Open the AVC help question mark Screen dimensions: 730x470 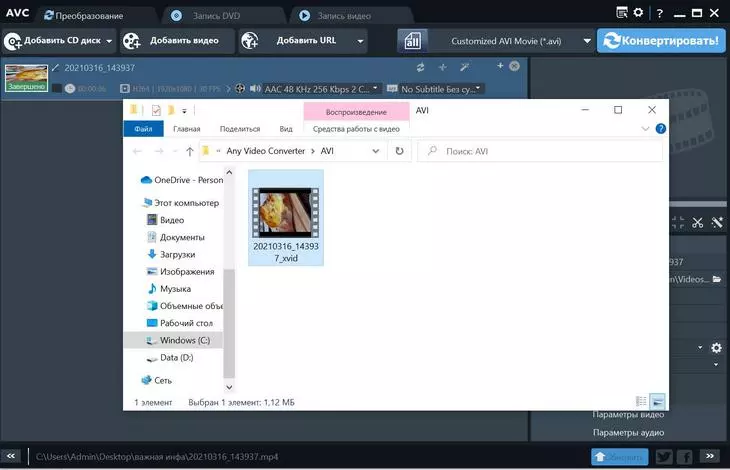660,13
